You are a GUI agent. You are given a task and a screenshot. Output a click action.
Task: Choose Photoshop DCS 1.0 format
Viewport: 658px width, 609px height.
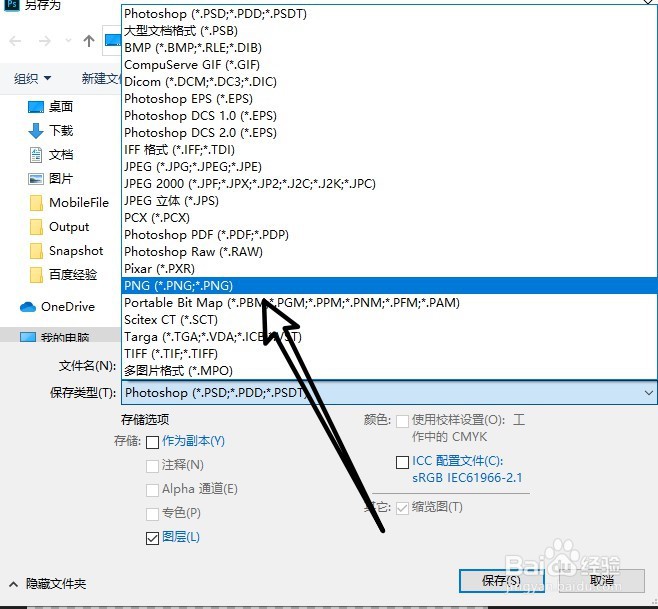[389, 115]
